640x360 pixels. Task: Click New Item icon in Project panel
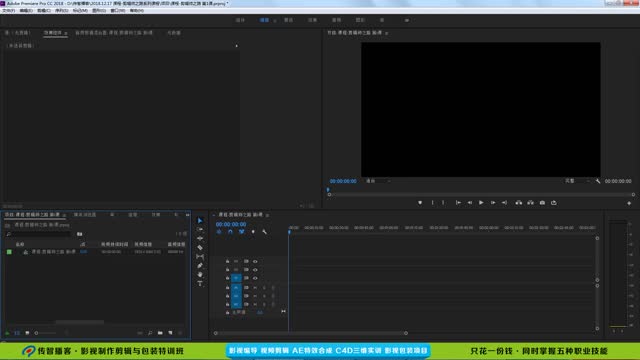tap(170, 333)
